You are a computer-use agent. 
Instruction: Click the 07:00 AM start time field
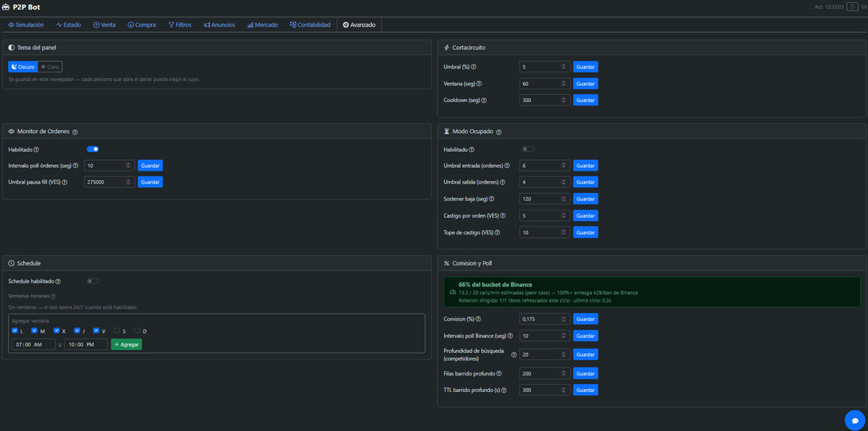point(33,344)
